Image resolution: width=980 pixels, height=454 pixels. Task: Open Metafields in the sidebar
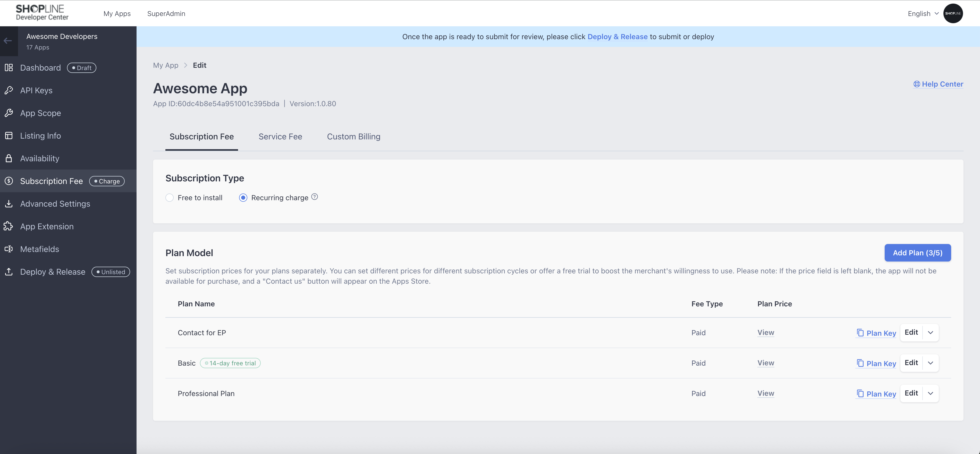[40, 249]
